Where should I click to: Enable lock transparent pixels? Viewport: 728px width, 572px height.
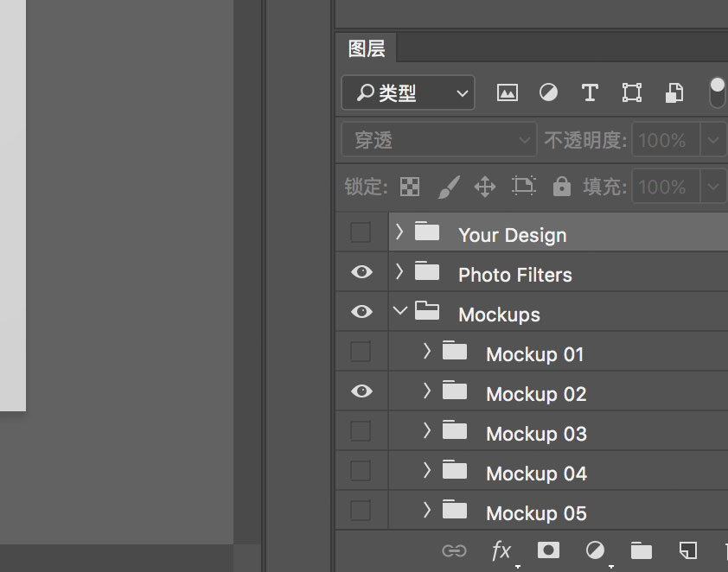coord(409,186)
